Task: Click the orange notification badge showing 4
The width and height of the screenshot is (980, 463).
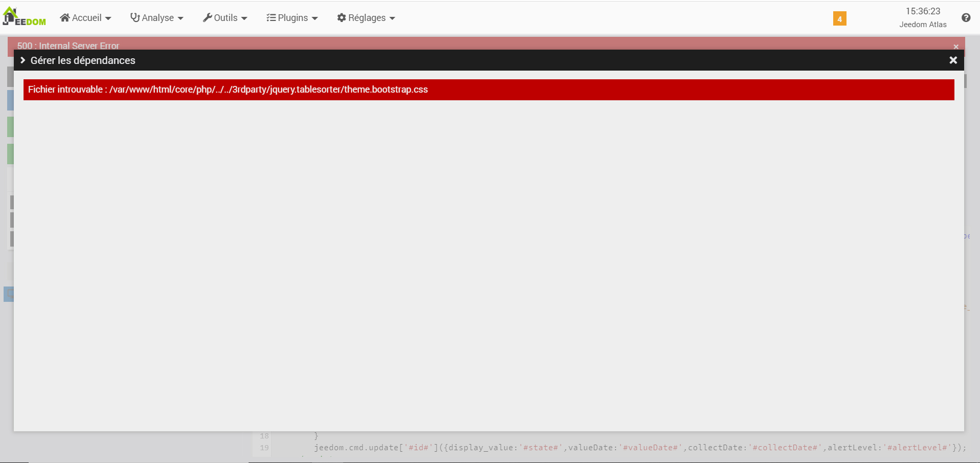Action: 839,18
